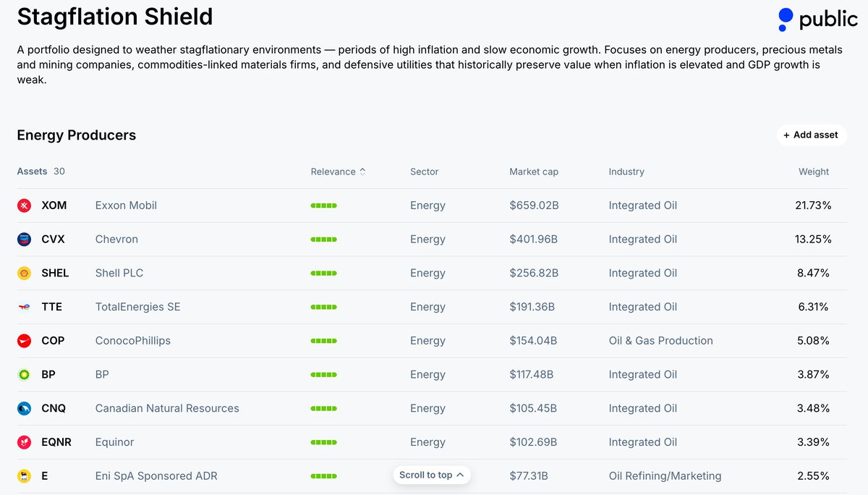The height and width of the screenshot is (495, 868).
Task: Click the 3.39% weight value
Action: click(x=814, y=442)
